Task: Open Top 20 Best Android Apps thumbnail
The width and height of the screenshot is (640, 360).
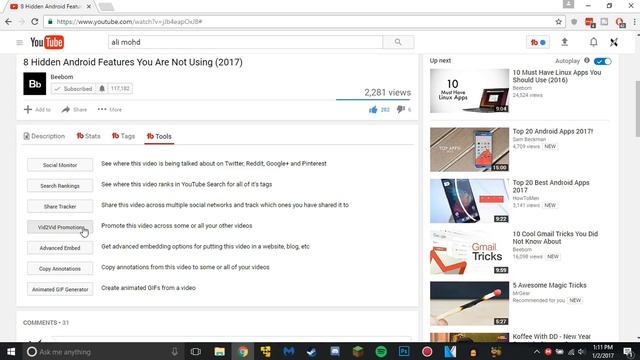Action: pos(469,201)
